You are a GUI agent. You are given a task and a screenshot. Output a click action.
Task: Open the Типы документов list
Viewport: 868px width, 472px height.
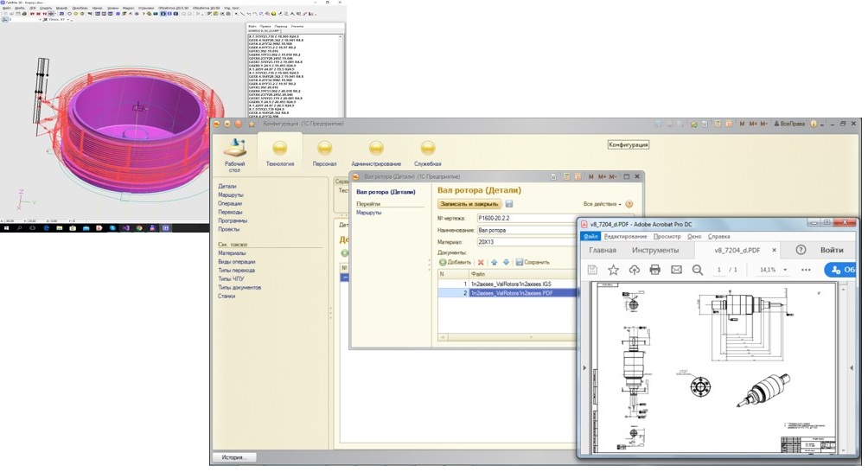[x=239, y=288]
